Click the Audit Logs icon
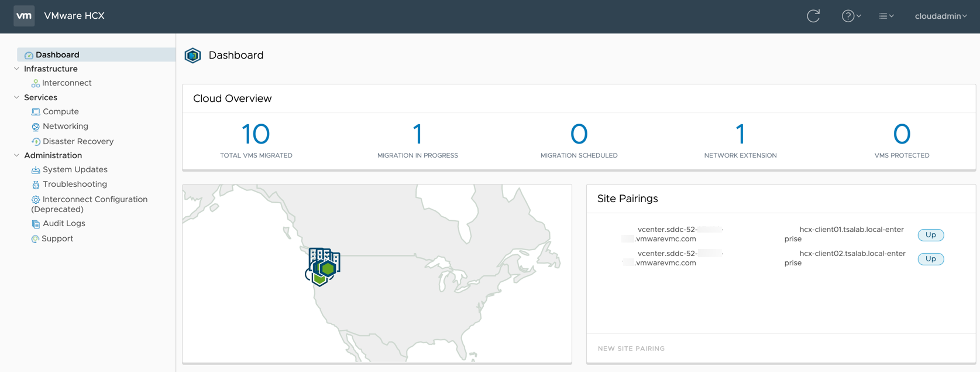 point(36,224)
